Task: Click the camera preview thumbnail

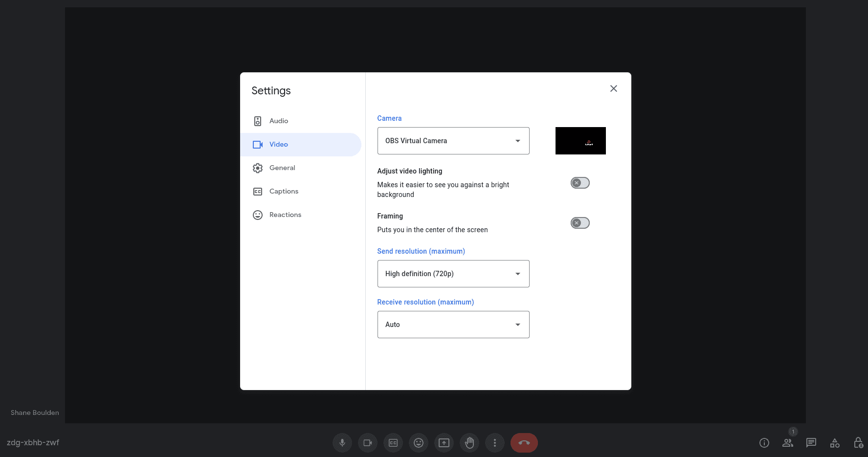Action: pyautogui.click(x=580, y=141)
